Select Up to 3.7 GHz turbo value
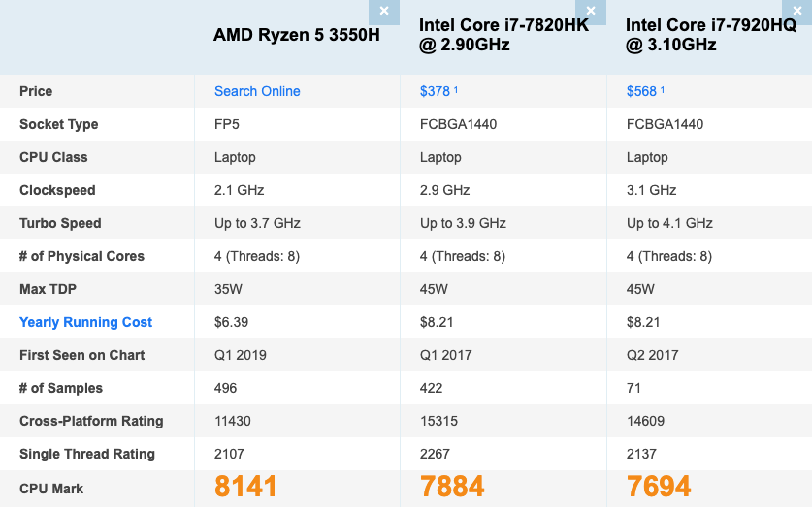 (257, 223)
